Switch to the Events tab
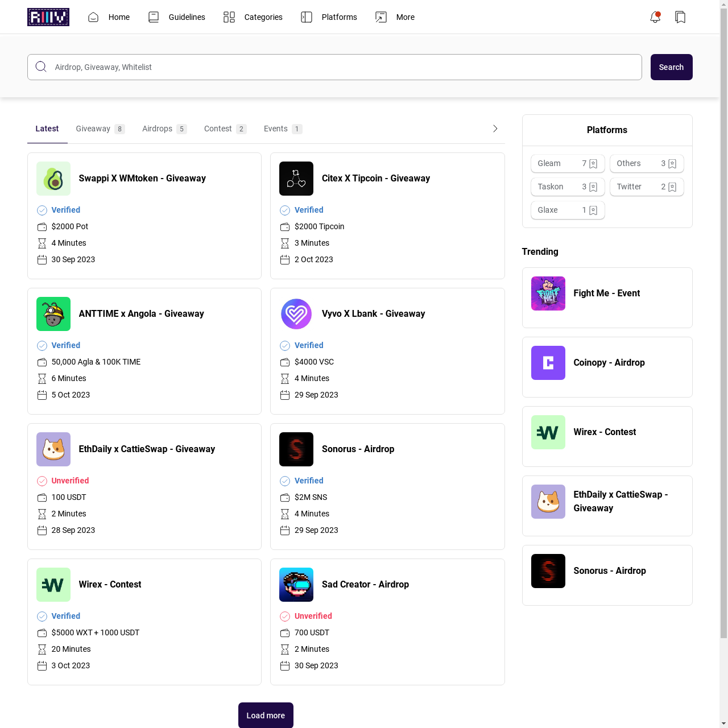 [x=283, y=129]
